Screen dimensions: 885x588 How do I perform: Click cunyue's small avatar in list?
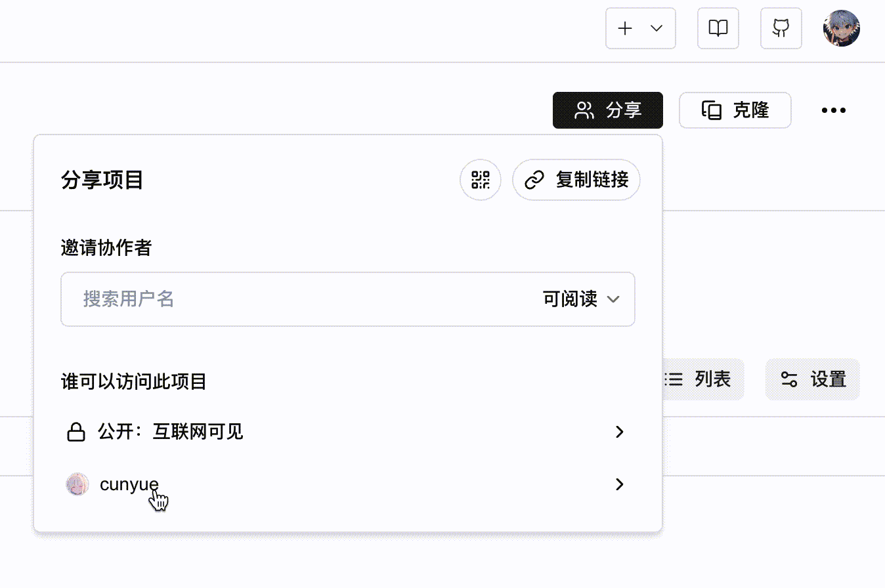coord(77,484)
